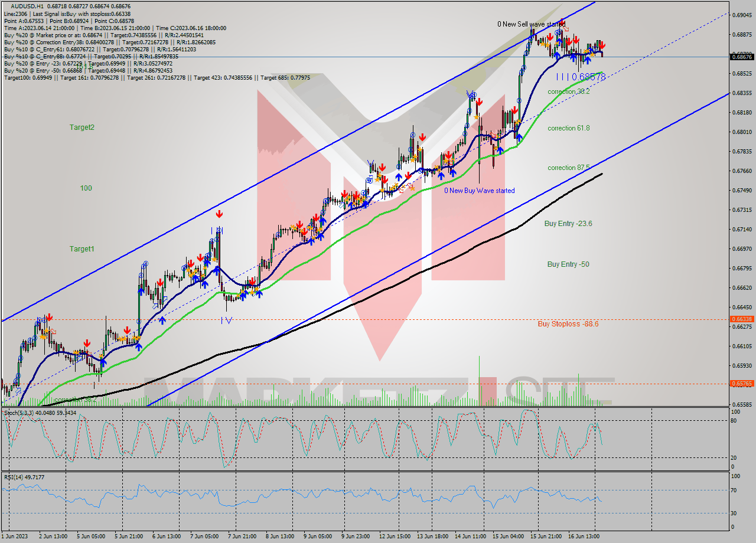Click the '13 Jun 18:00' time label
The height and width of the screenshot is (543, 756).
pos(432,536)
